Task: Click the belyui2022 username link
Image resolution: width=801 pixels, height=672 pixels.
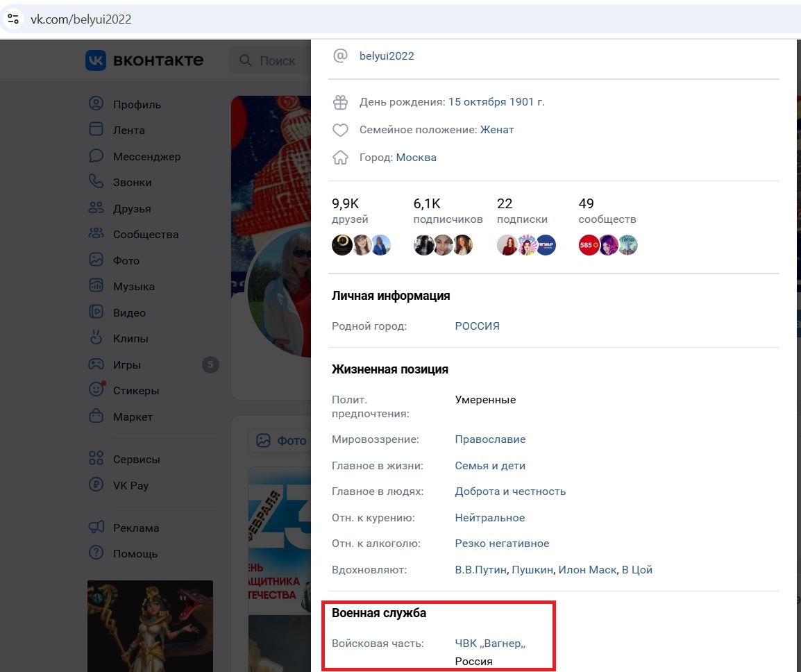Action: 387,56
